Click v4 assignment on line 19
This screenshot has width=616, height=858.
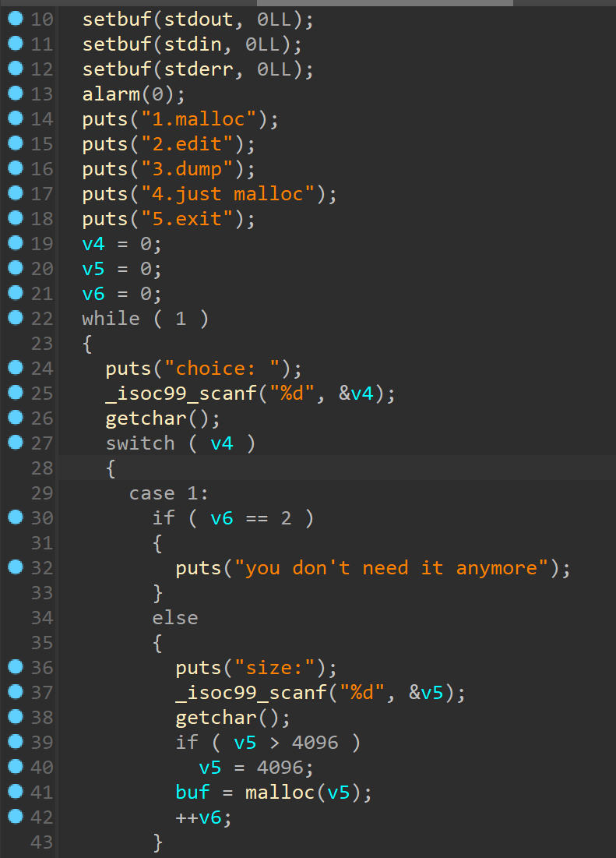[122, 243]
